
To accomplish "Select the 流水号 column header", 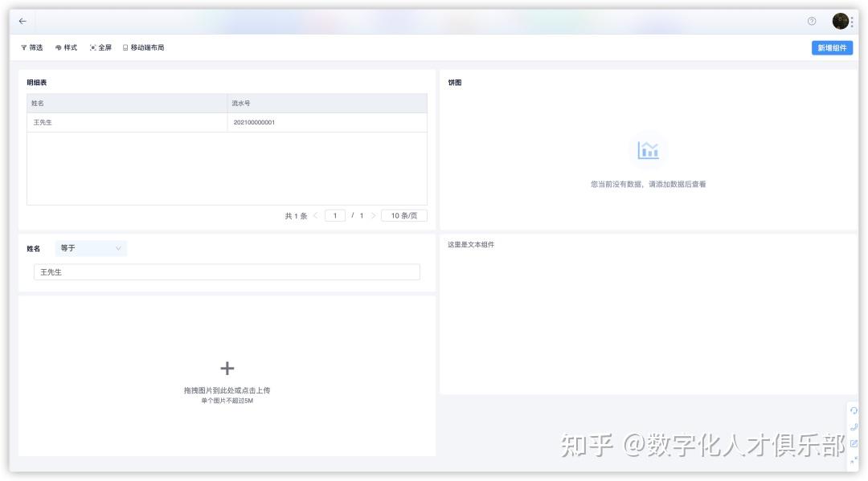I will click(x=327, y=104).
